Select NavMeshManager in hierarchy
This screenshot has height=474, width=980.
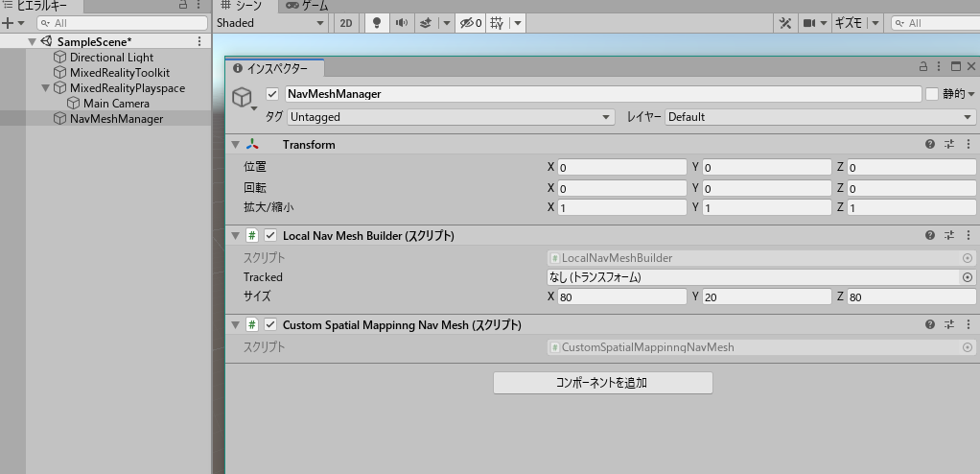click(116, 119)
